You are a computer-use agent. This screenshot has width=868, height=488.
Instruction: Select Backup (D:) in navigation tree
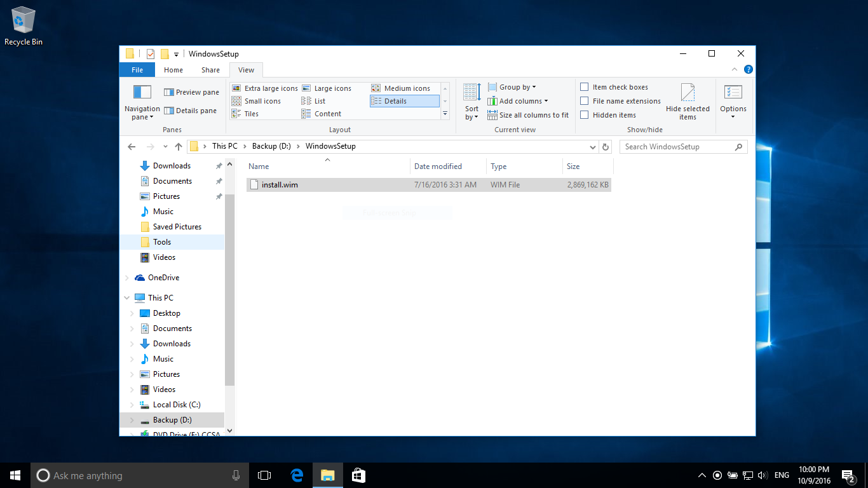172,420
